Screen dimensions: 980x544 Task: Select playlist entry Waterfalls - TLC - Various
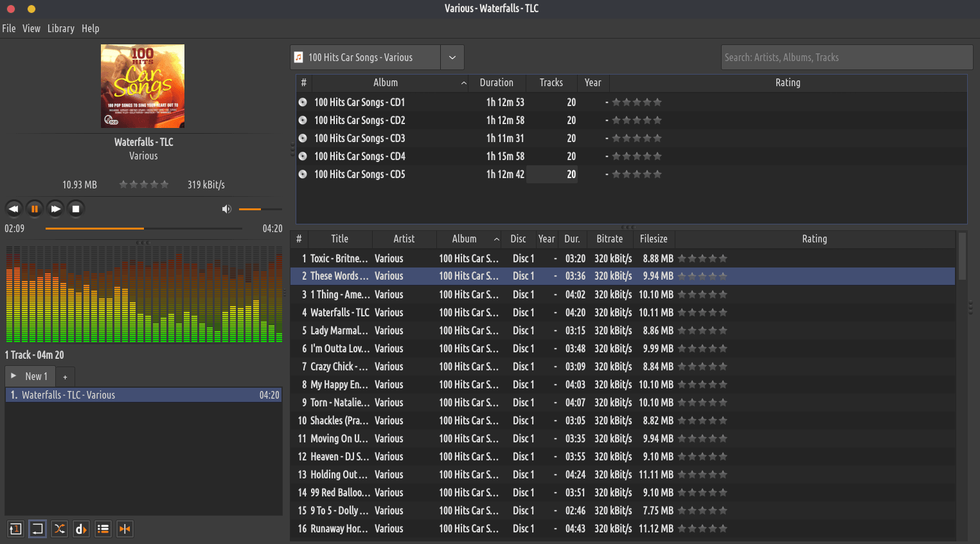(144, 395)
